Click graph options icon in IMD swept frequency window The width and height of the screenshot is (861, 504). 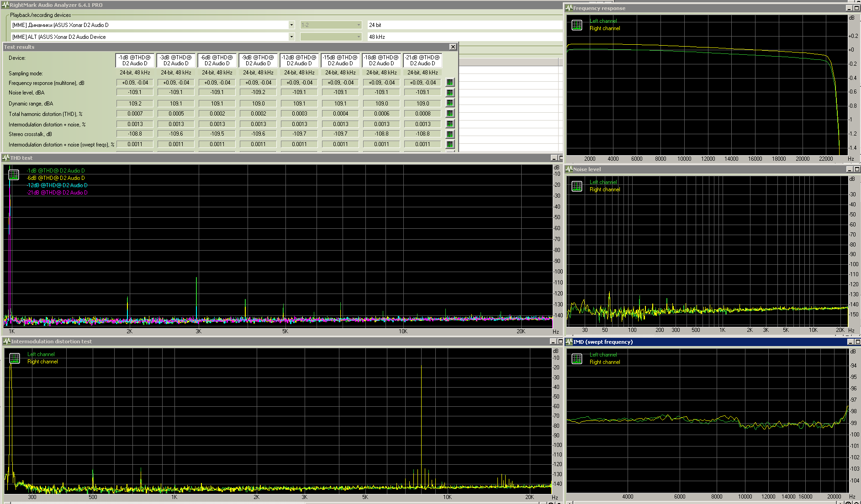pos(577,359)
